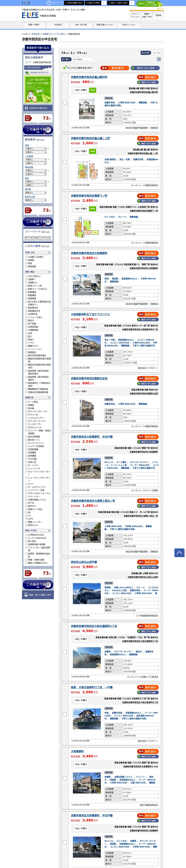The image size is (186, 868).
Task: Open 西京区山田北山田戸建 listing link
Action: pos(84,562)
